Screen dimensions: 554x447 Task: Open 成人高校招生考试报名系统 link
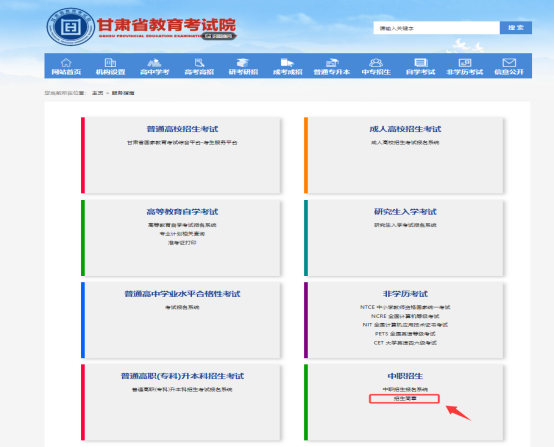[x=405, y=142]
